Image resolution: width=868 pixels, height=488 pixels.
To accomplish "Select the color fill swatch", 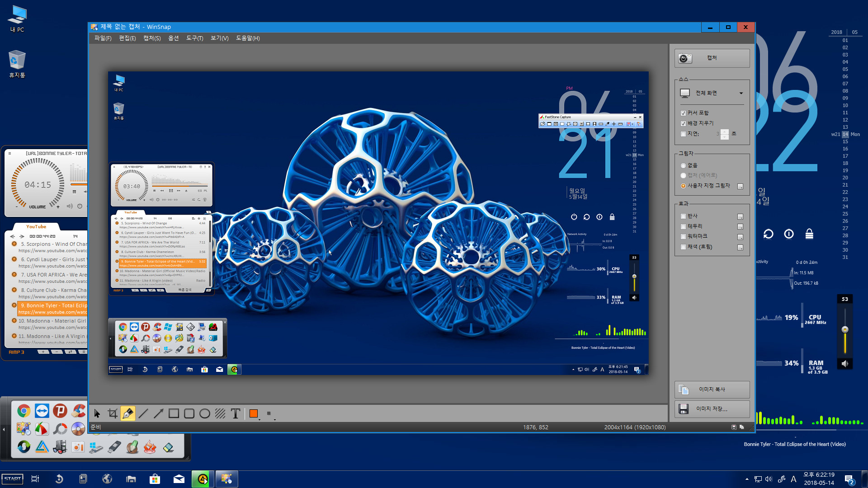I will (254, 413).
